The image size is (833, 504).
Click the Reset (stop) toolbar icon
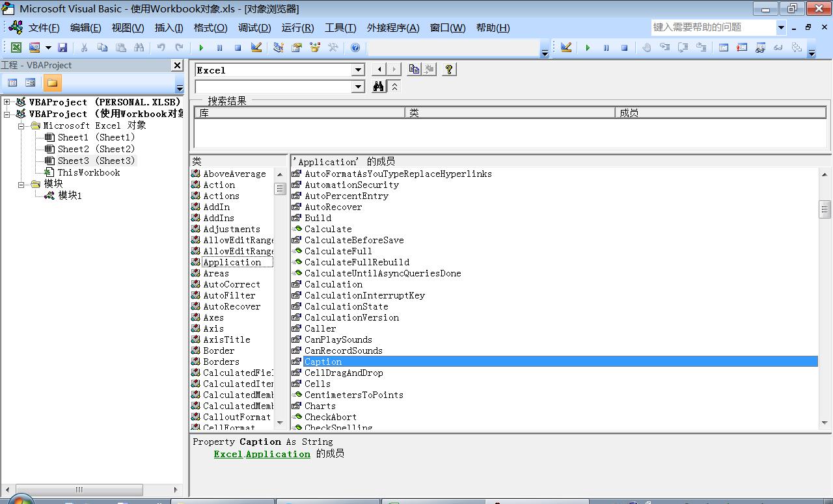[236, 47]
